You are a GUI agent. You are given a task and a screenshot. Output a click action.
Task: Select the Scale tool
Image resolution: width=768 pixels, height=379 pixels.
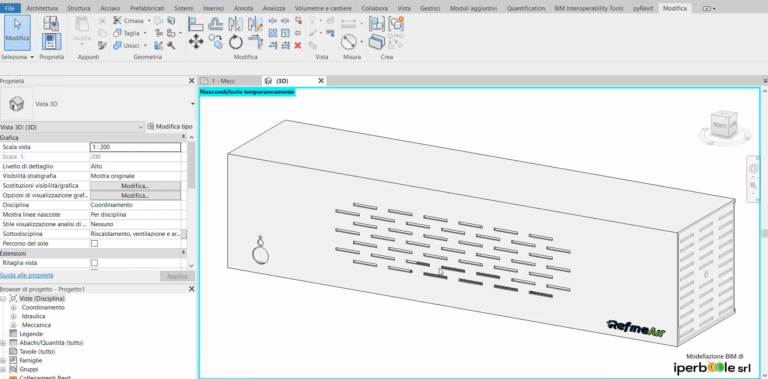tap(285, 33)
